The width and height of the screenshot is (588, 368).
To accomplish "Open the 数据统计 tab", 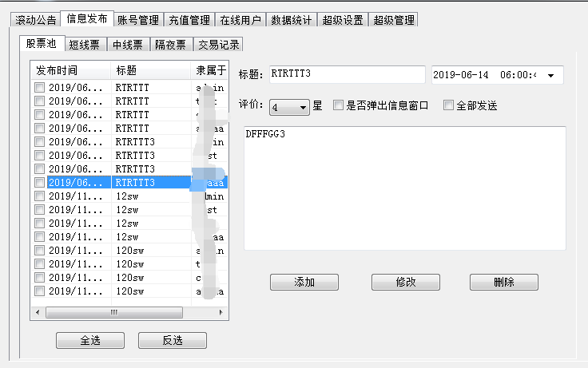I will tap(292, 20).
